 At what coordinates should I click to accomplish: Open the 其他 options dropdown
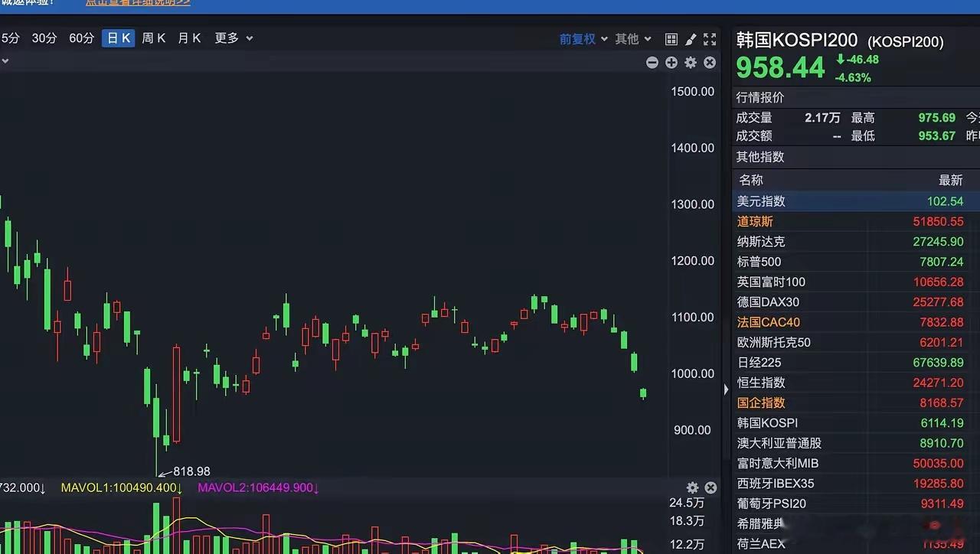pyautogui.click(x=633, y=39)
